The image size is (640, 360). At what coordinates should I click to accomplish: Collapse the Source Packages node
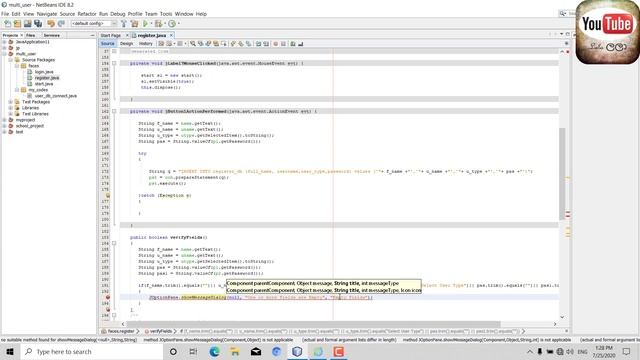[x=11, y=60]
